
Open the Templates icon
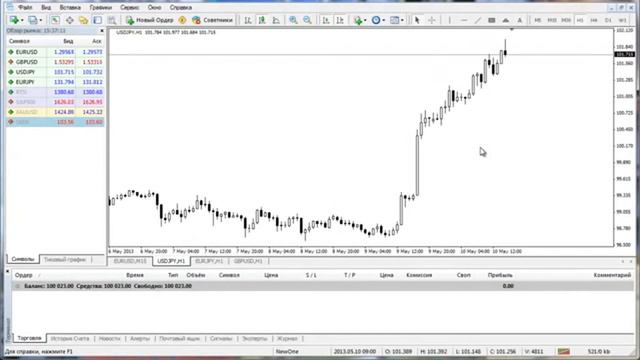pyautogui.click(x=394, y=20)
